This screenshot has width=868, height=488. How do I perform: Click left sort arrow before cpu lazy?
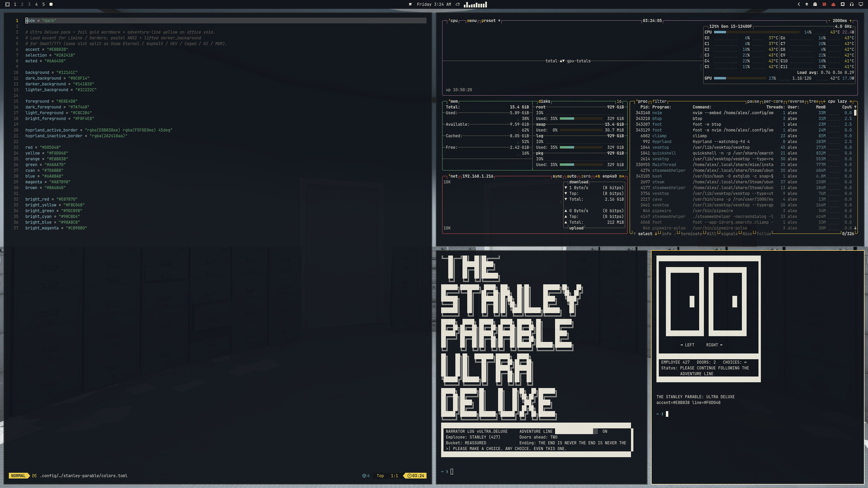pyautogui.click(x=824, y=101)
